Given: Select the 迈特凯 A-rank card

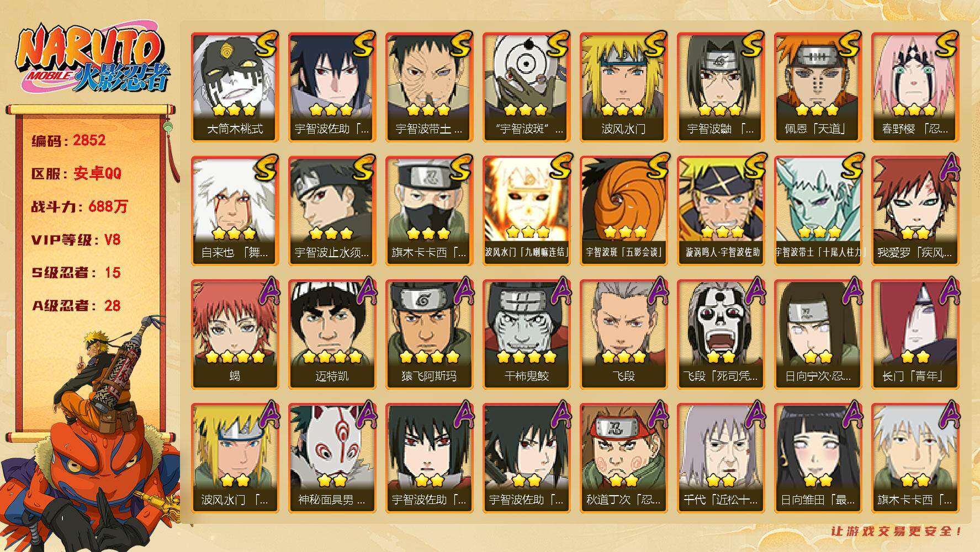Looking at the screenshot, I should click(332, 335).
